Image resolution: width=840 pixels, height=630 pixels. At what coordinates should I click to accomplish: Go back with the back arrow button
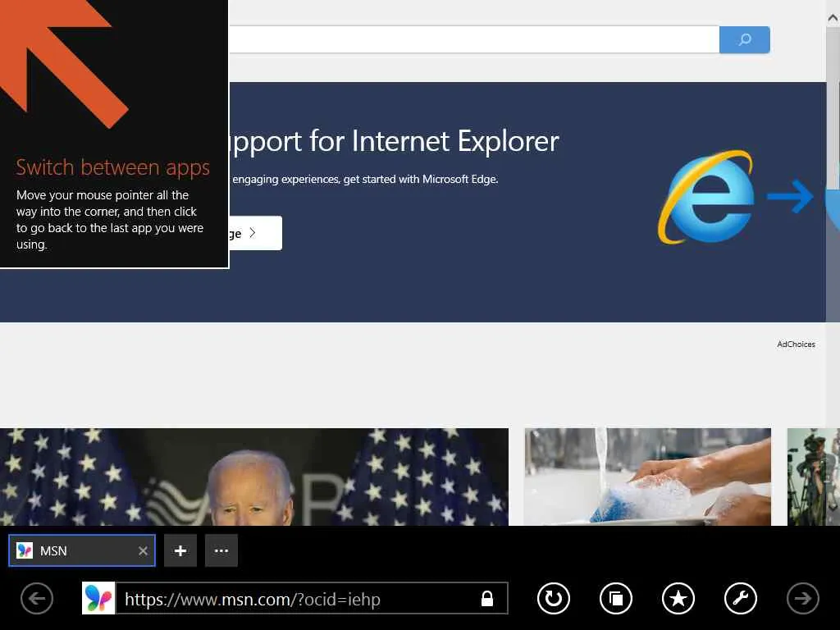[37, 598]
